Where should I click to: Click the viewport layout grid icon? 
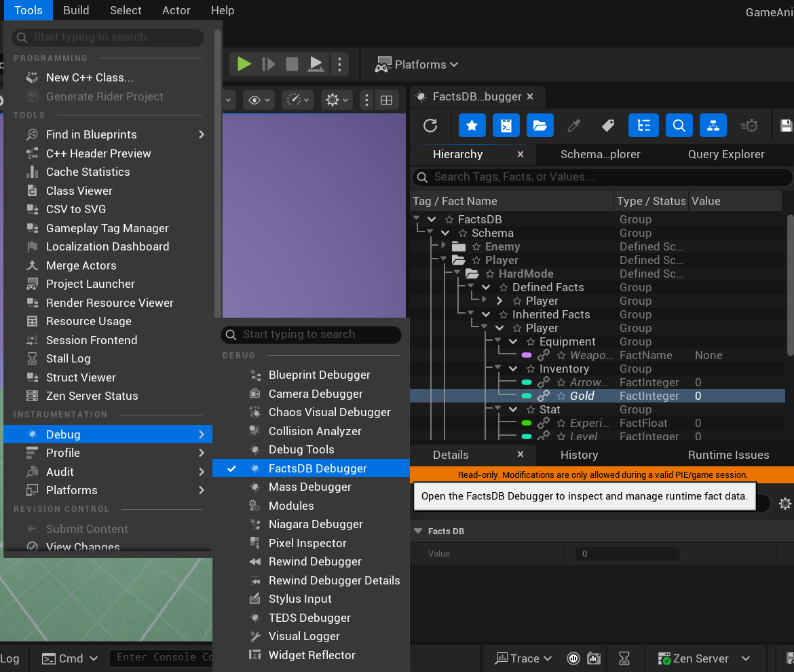[386, 100]
